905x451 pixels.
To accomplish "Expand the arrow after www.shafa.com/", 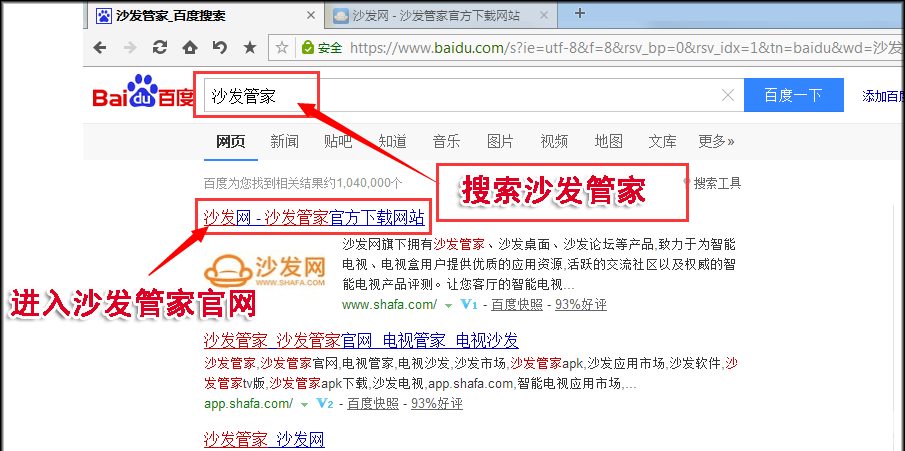I will point(448,305).
